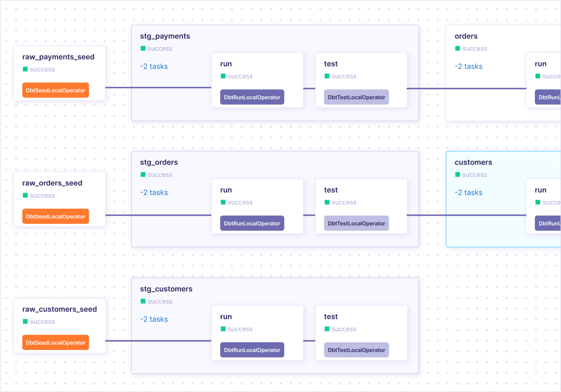Click DbtTestLocalOperator badge inside stg_customers
Viewport: 561px width, 392px height.
(x=356, y=350)
